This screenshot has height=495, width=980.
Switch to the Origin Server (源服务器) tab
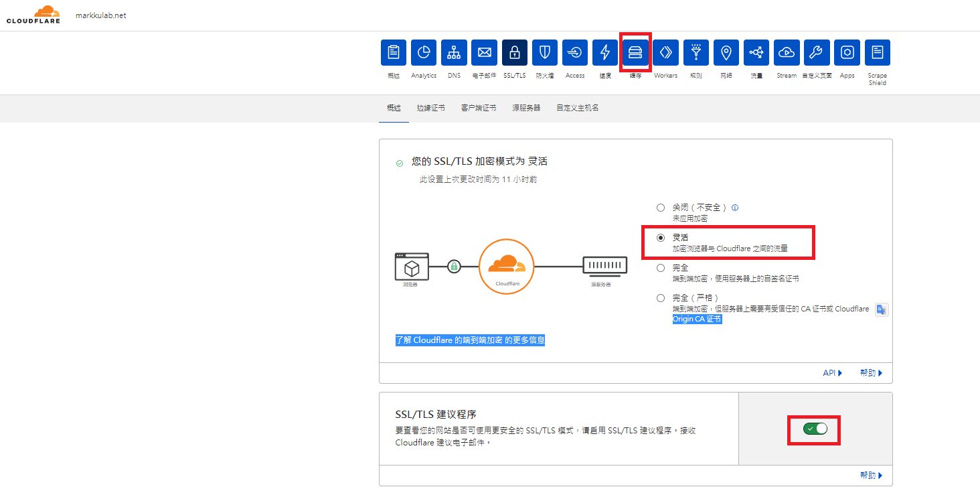526,108
